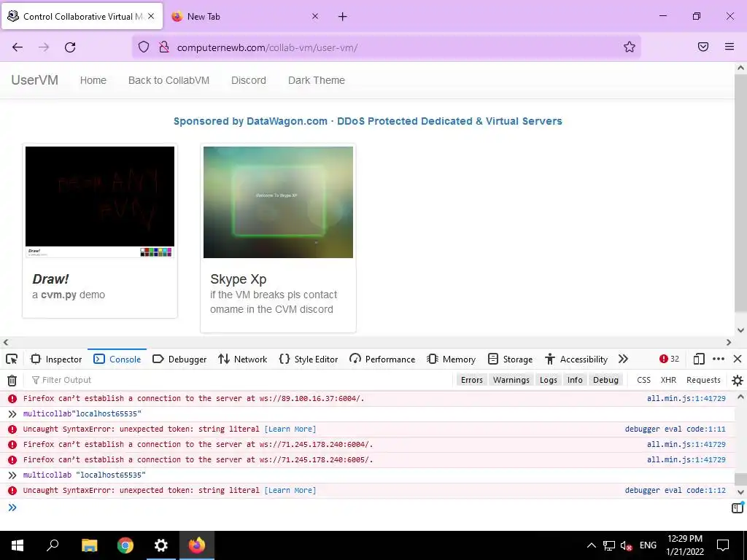Click the padlock site security icon
Screen dimensions: 747x560
pyautogui.click(x=164, y=47)
